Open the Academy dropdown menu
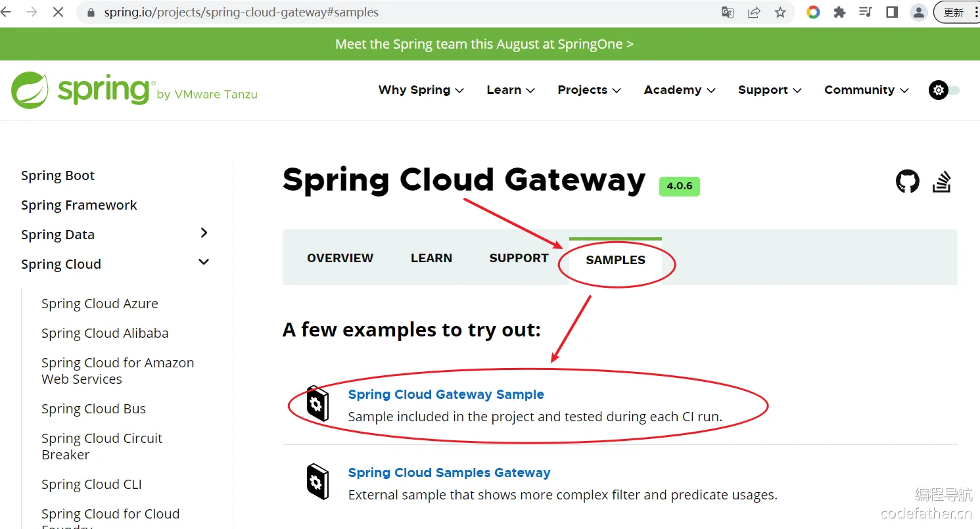980x529 pixels. (x=680, y=90)
